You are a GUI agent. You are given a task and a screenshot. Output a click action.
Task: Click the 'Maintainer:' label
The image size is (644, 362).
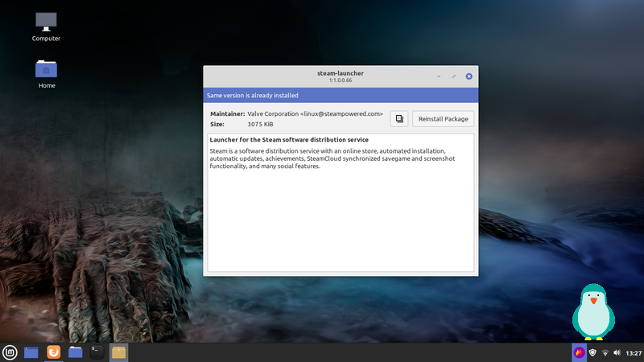click(x=228, y=113)
